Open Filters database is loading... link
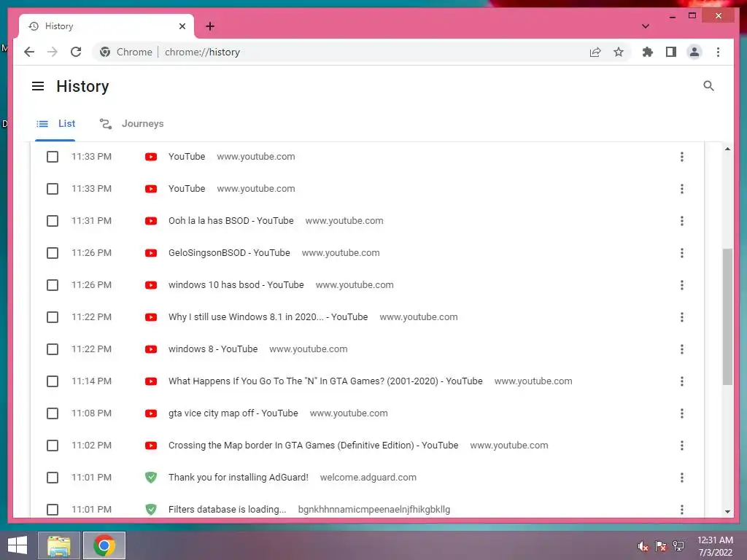 [228, 510]
